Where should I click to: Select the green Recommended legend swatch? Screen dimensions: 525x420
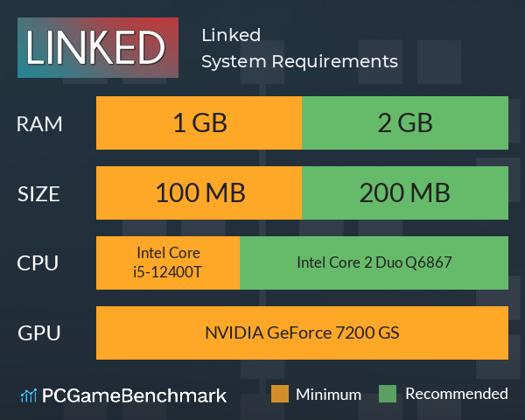click(x=388, y=394)
